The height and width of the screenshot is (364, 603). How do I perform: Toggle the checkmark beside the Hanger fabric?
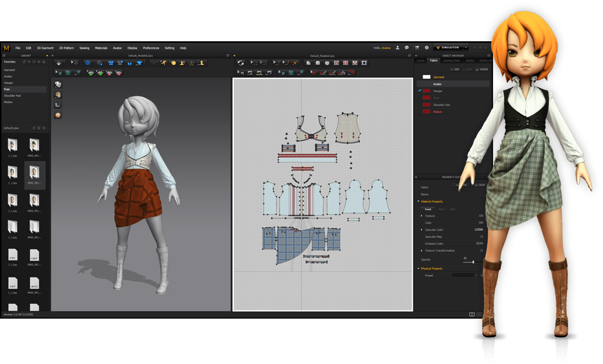[420, 90]
